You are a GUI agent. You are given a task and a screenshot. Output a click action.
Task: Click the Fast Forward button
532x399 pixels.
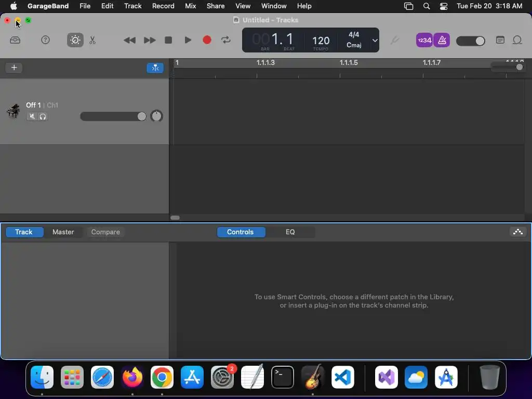point(149,40)
